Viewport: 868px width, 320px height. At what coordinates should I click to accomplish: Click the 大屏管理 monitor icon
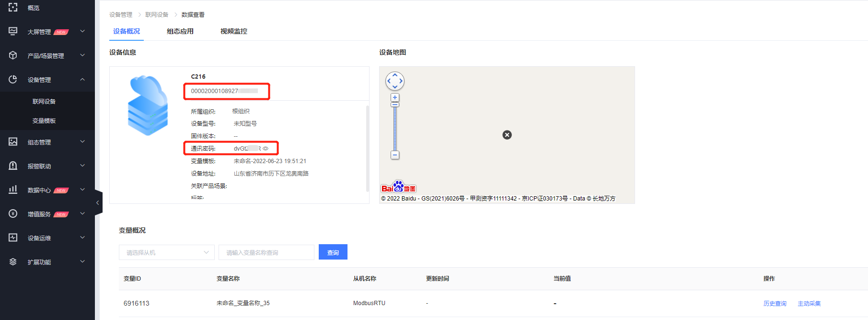coord(13,31)
